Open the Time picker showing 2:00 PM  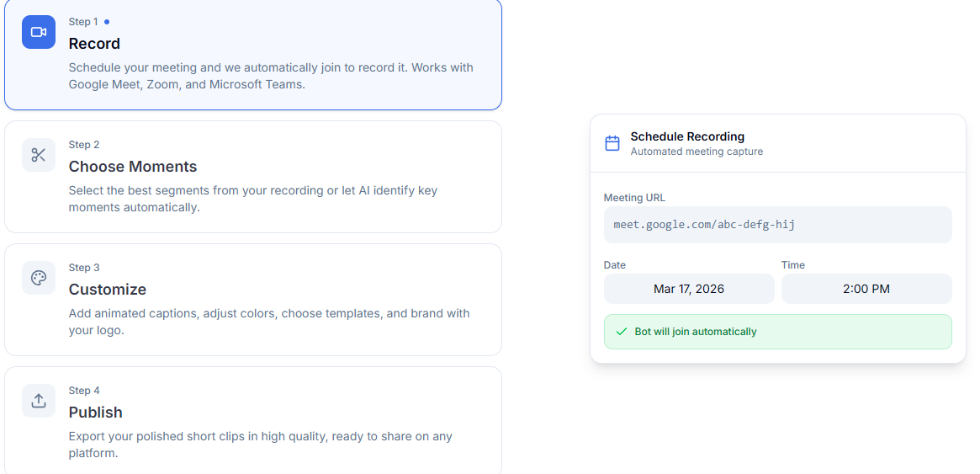[866, 289]
